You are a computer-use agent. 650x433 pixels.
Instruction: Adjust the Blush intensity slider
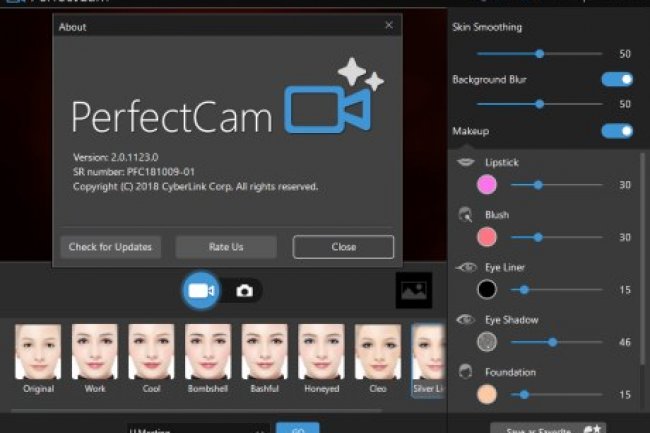click(x=556, y=237)
